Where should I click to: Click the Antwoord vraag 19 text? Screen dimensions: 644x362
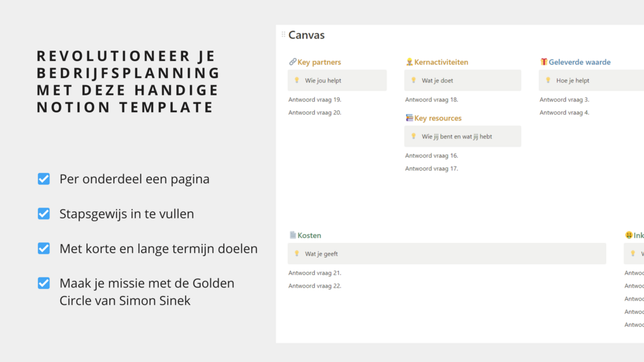[315, 99]
